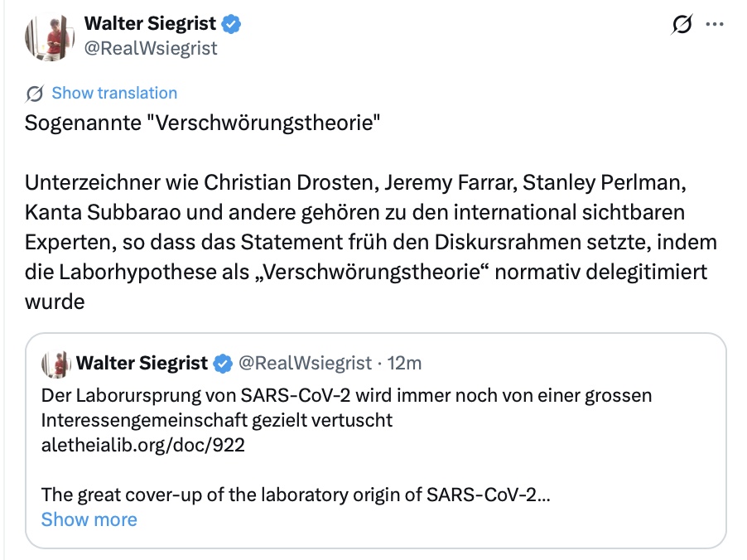Viewport: 747px width, 560px height.
Task: Click the last word 'wurde' of the main post
Action: point(55,302)
